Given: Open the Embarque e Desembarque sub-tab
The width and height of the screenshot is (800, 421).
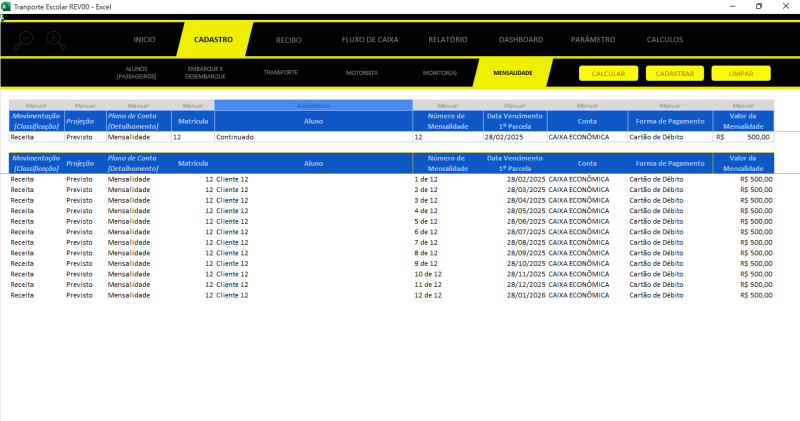Looking at the screenshot, I should click(x=205, y=73).
